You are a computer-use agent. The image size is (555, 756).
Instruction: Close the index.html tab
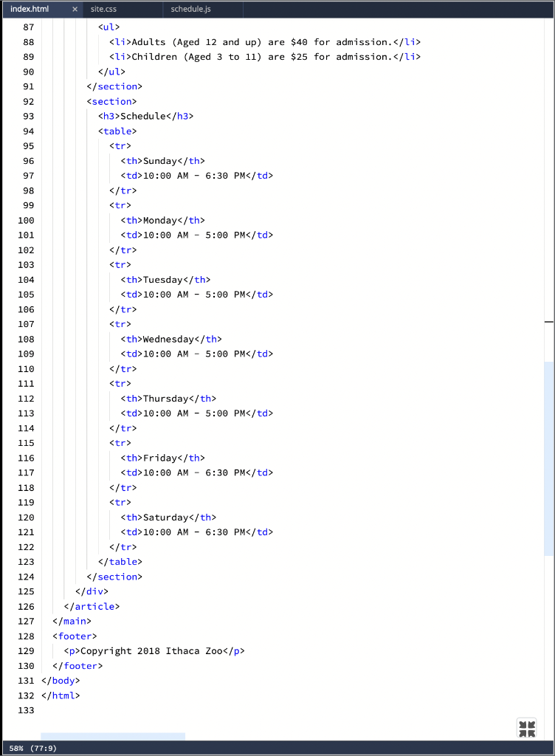pos(75,9)
